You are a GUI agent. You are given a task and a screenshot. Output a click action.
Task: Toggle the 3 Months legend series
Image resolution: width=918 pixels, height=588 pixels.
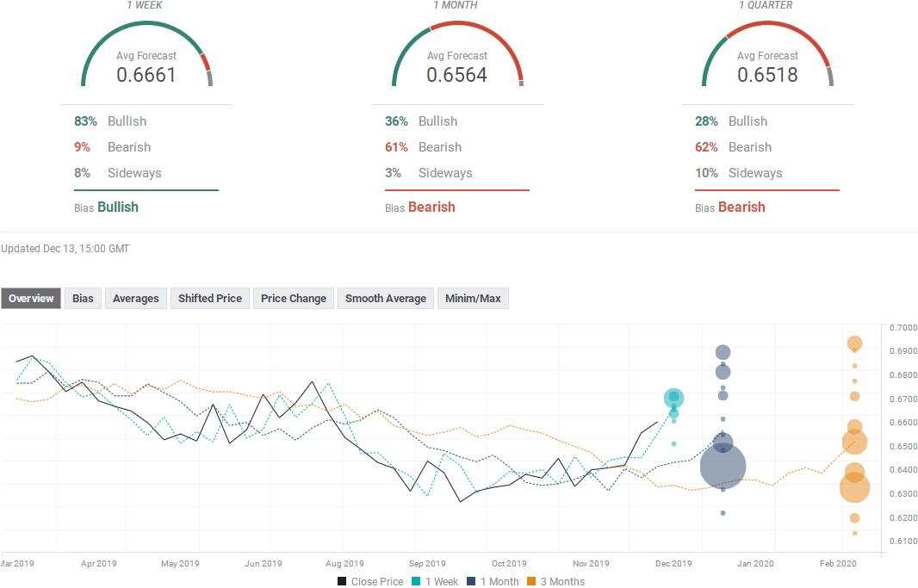(556, 582)
